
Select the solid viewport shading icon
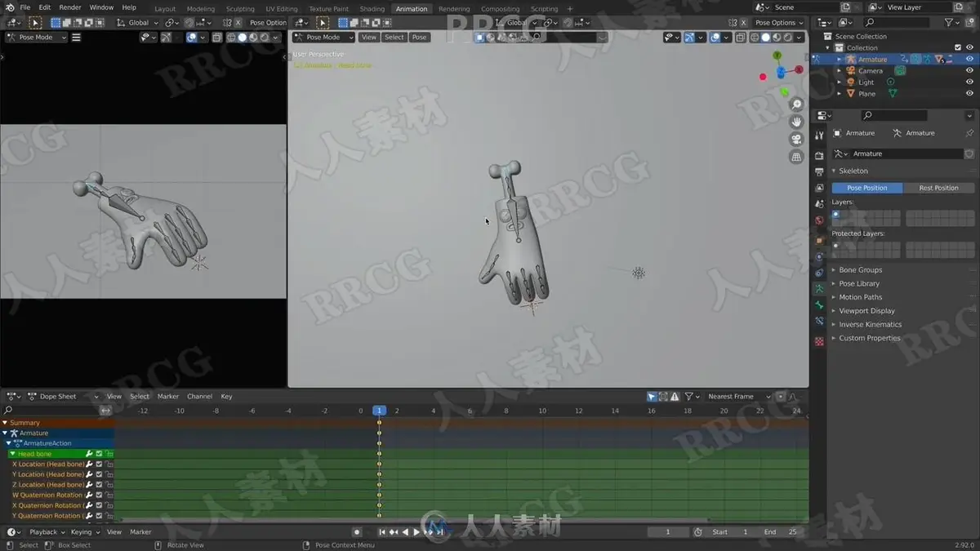pos(766,38)
